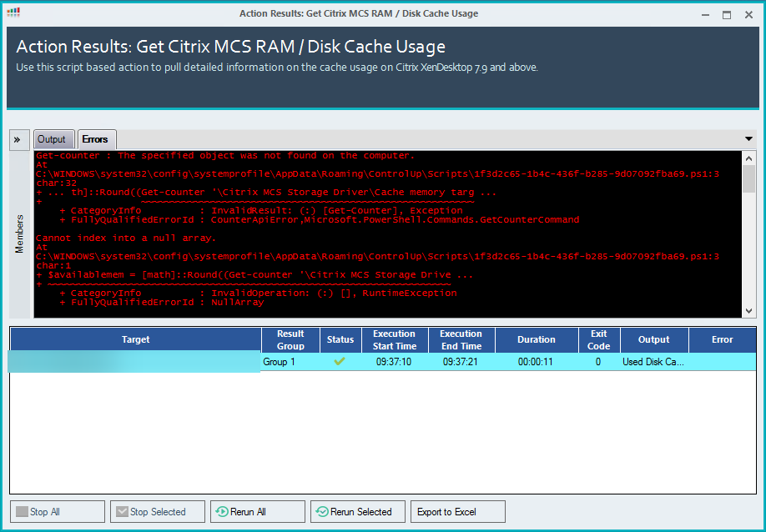Click the error pane scroll up arrow
This screenshot has width=766, height=532.
[x=749, y=158]
